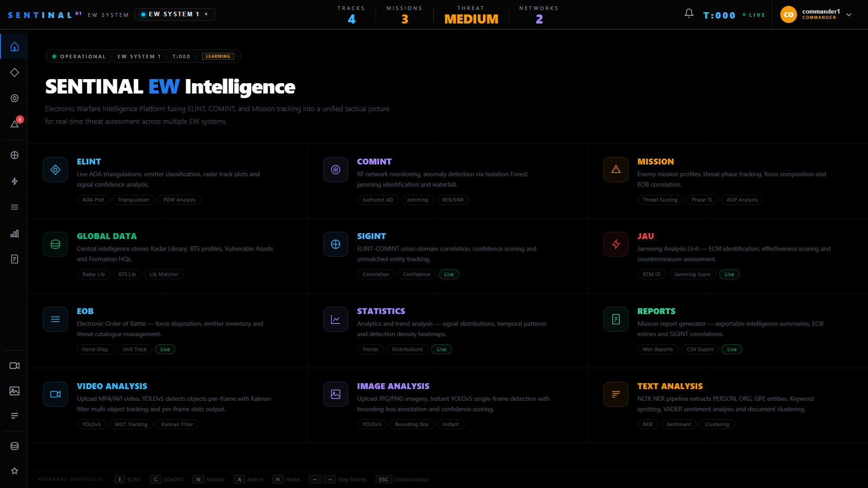
Task: Select the Triangulation tag
Action: (x=133, y=200)
